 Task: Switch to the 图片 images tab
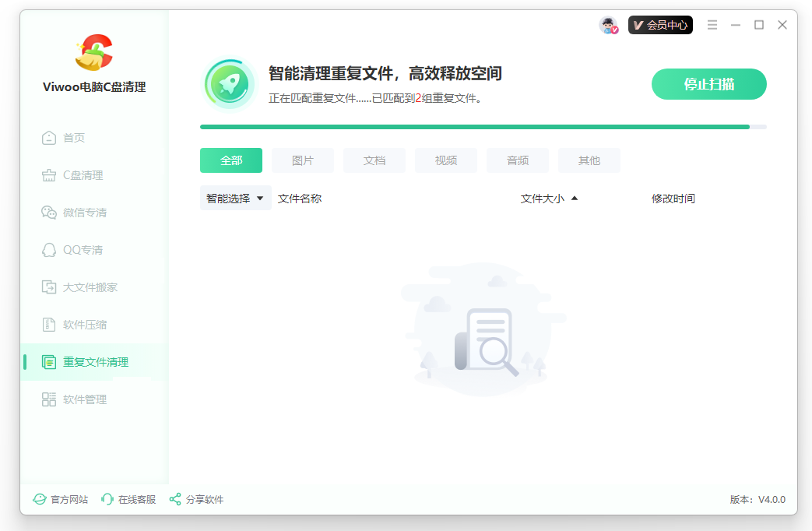tap(302, 160)
